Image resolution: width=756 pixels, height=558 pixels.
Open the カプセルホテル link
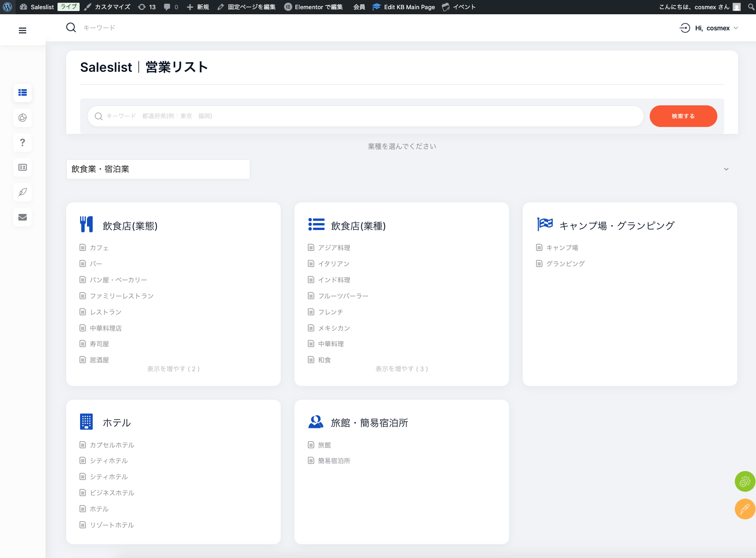[112, 445]
